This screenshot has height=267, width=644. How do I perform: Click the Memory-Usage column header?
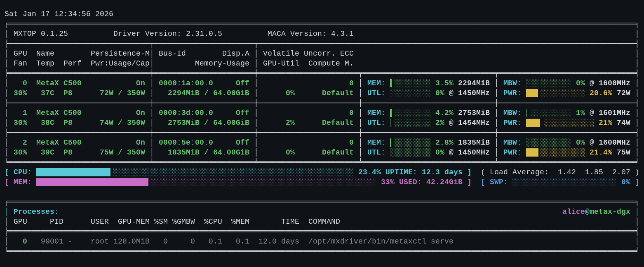click(x=222, y=63)
